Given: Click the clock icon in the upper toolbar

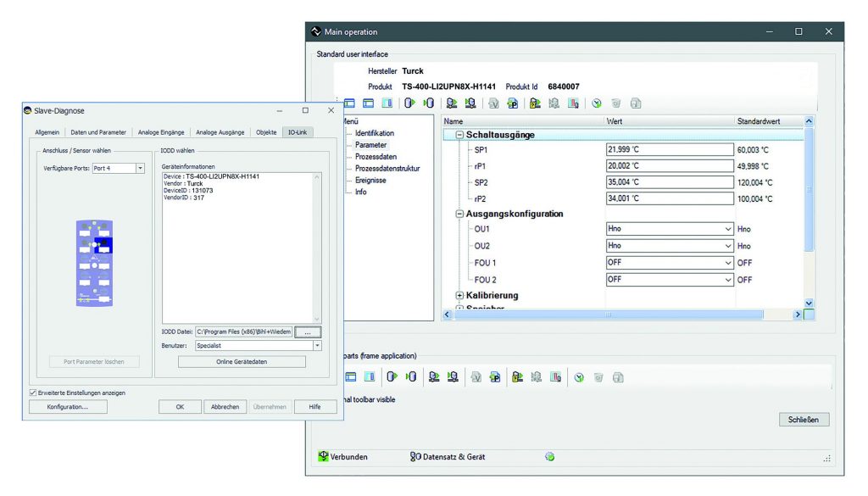Looking at the screenshot, I should (x=597, y=103).
